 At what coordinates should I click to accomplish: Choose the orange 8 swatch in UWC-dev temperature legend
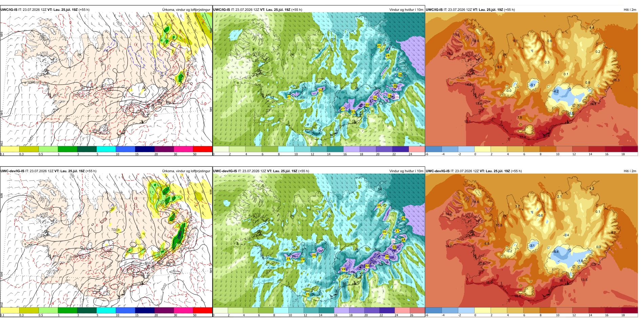(x=548, y=310)
